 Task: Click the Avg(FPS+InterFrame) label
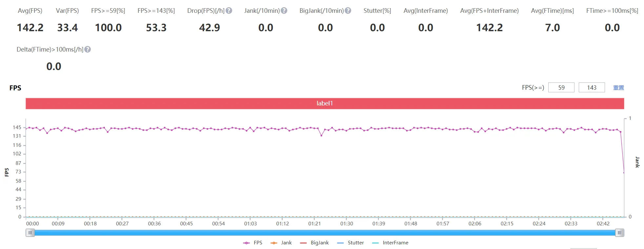point(489,11)
